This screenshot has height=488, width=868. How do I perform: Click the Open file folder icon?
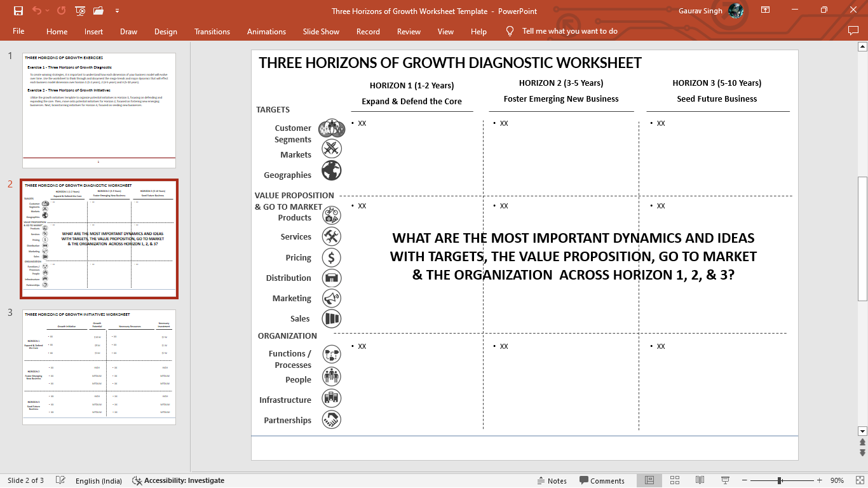pos(98,11)
